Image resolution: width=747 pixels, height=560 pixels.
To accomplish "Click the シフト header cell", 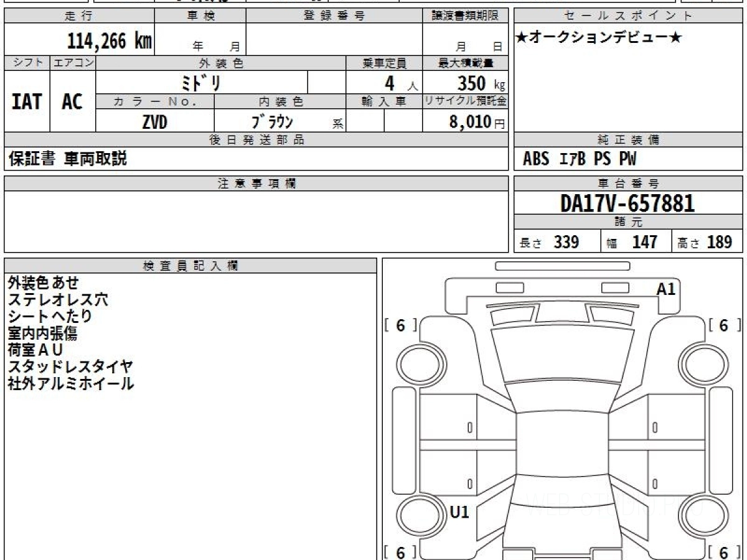I will 27,63.
